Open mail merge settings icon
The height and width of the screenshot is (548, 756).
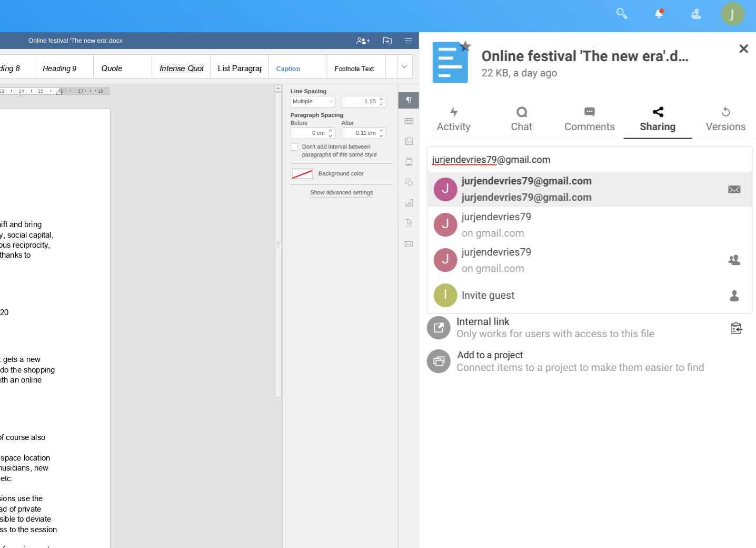coord(409,244)
